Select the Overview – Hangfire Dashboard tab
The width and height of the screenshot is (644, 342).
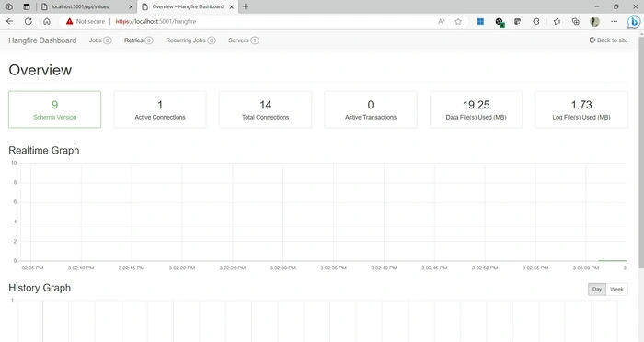point(188,7)
